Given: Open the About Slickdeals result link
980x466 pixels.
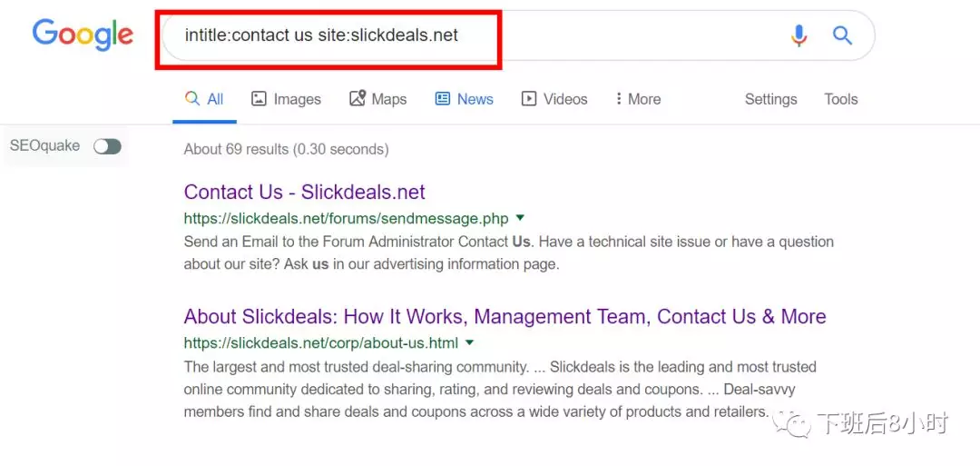Looking at the screenshot, I should (505, 316).
